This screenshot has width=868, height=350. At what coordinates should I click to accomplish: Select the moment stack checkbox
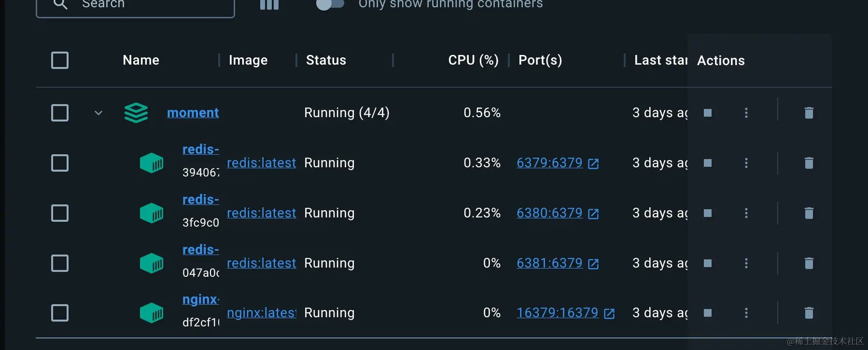pos(60,113)
